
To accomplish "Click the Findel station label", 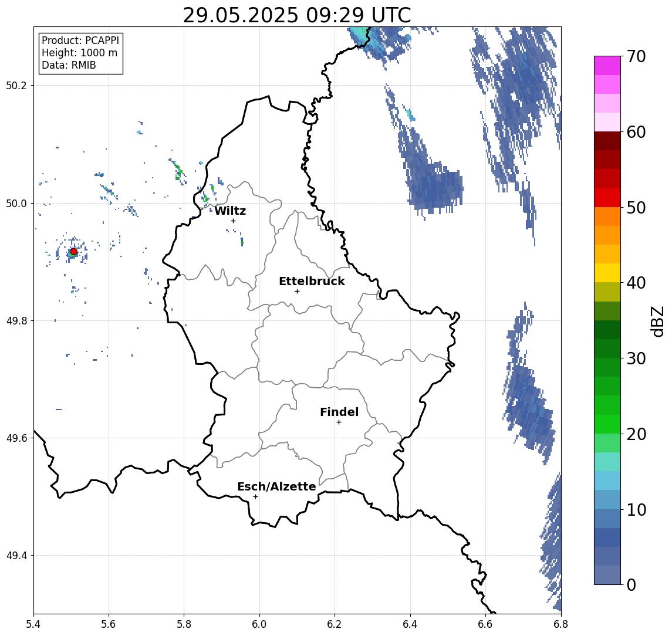I will tap(339, 412).
